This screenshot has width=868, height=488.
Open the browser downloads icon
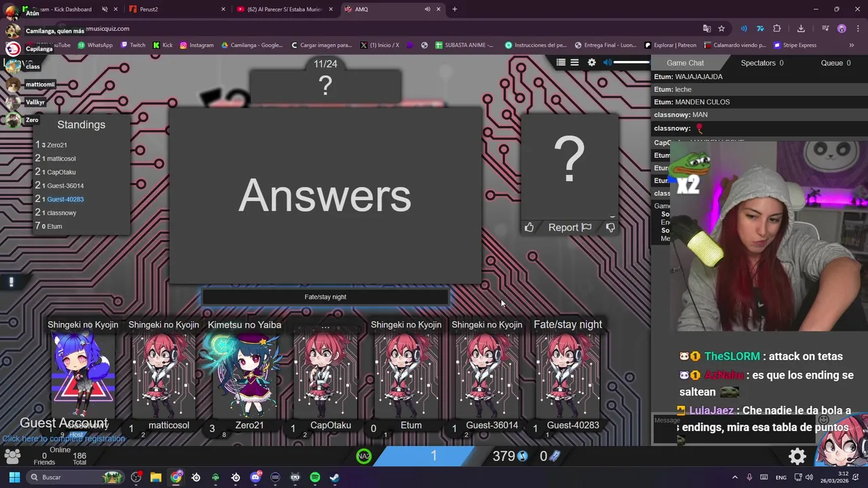click(x=801, y=28)
